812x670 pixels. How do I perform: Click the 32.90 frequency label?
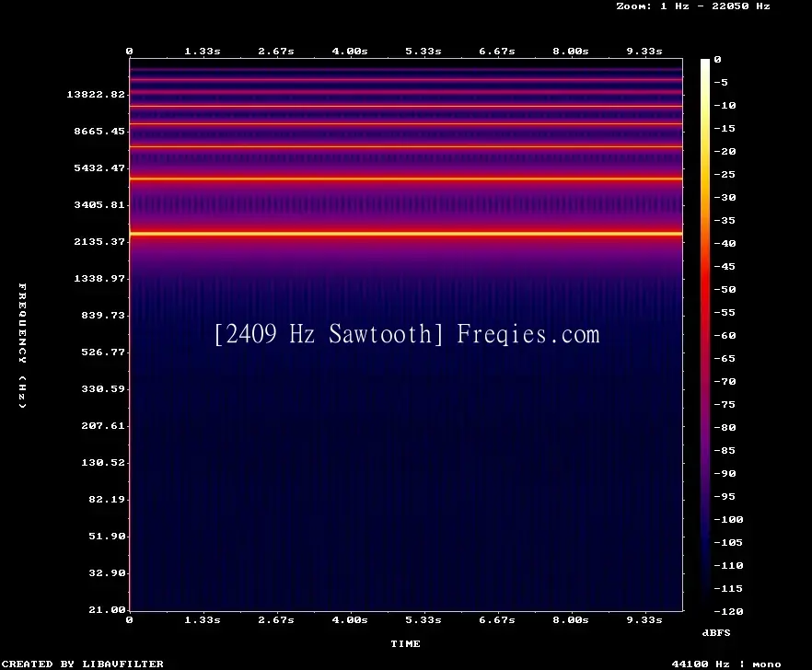[107, 572]
